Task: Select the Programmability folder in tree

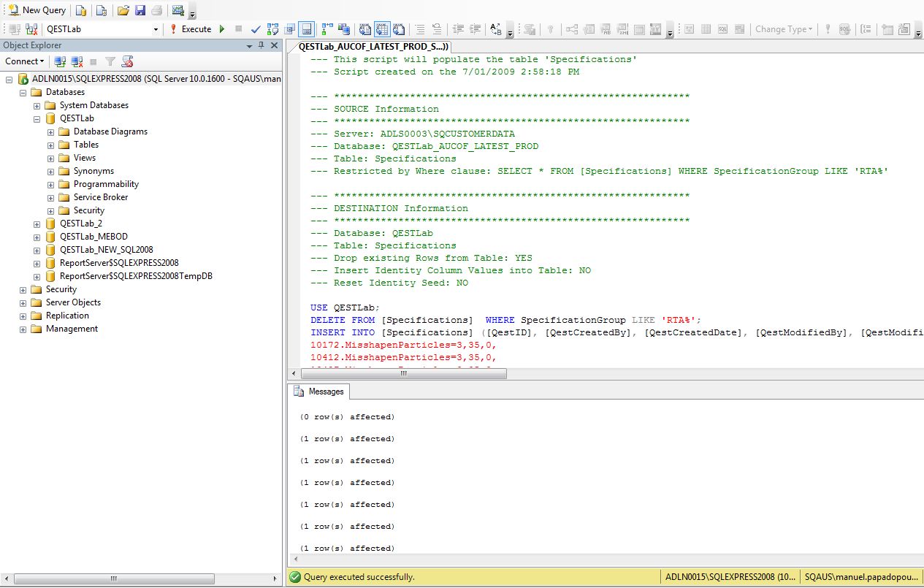Action: point(106,184)
